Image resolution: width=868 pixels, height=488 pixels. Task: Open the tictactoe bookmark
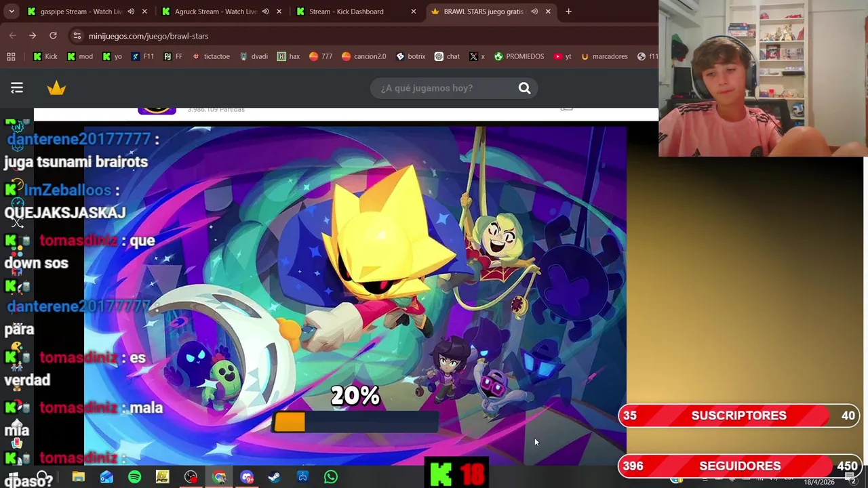(x=211, y=56)
